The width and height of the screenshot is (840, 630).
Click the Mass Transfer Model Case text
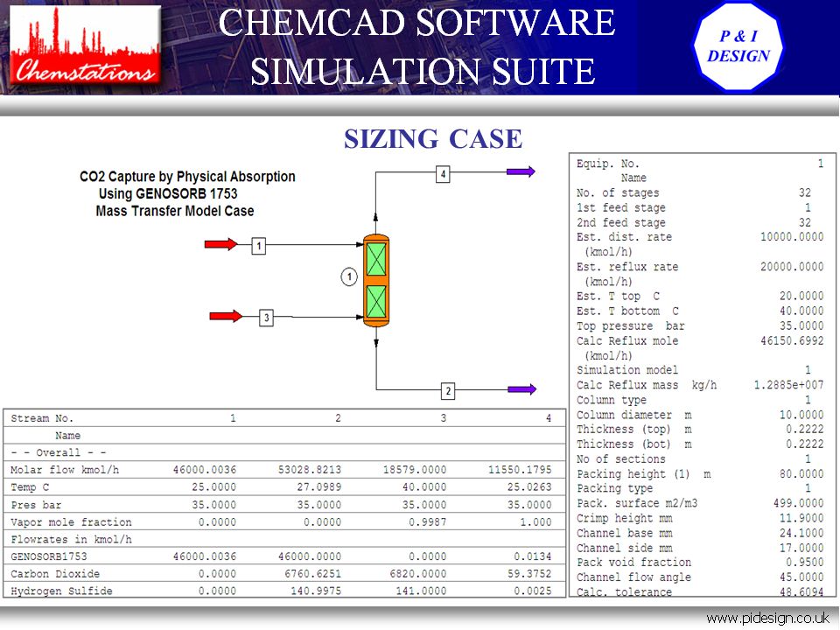pos(175,211)
